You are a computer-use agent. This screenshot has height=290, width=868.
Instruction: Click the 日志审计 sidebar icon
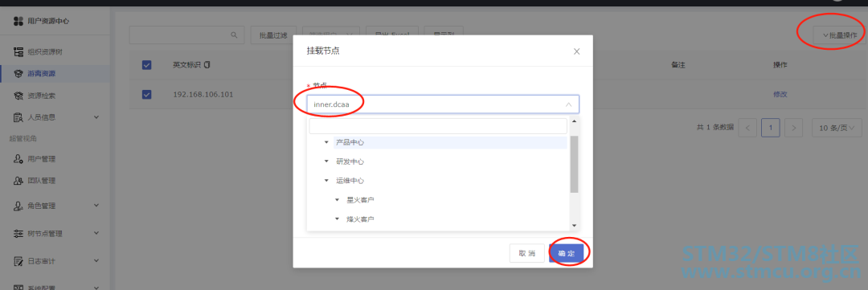(x=18, y=260)
